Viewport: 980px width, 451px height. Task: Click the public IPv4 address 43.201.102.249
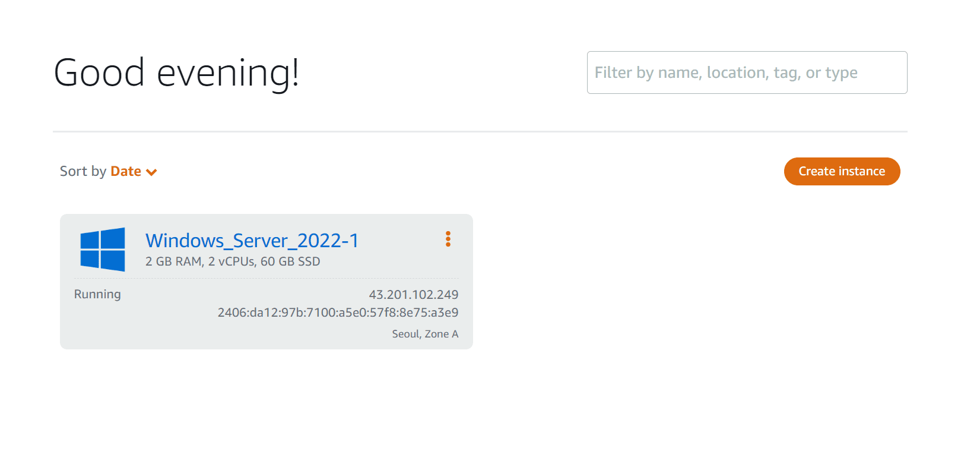coord(414,295)
